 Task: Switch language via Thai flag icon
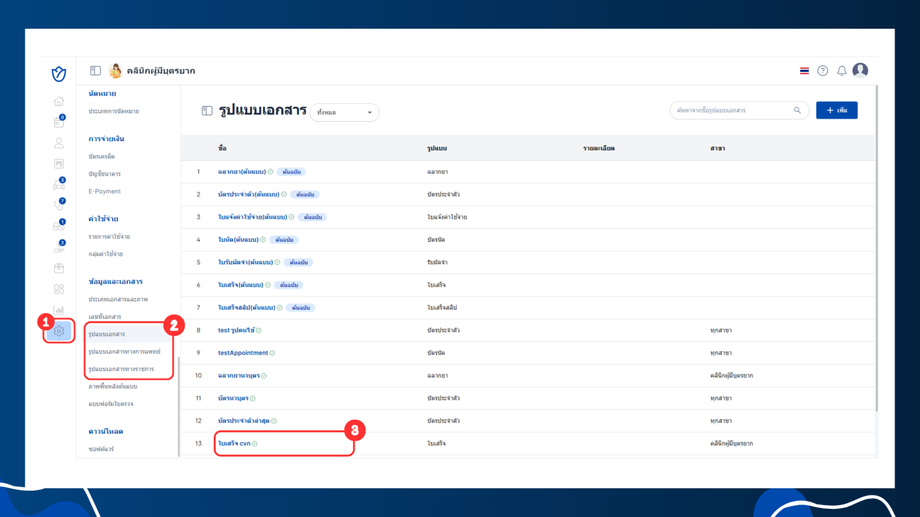pyautogui.click(x=804, y=70)
